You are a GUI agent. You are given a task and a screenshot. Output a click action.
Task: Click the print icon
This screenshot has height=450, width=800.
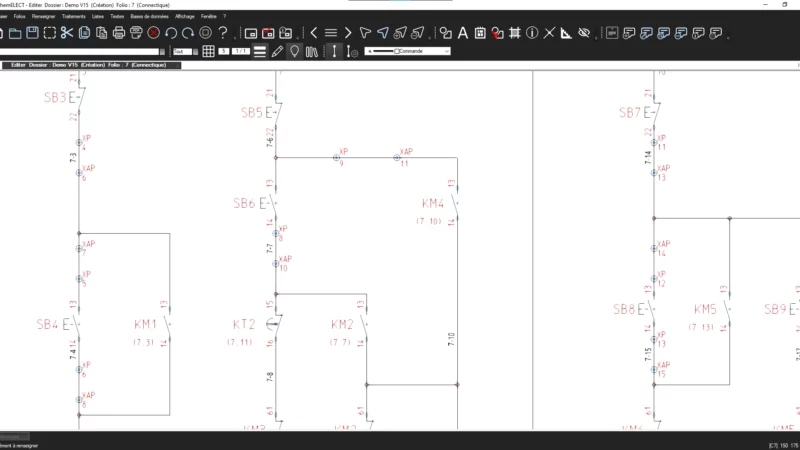[119, 33]
